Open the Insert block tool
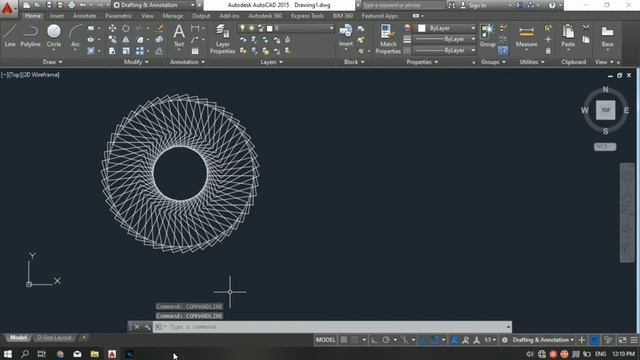Screen dimensions: 640x360 click(x=345, y=36)
